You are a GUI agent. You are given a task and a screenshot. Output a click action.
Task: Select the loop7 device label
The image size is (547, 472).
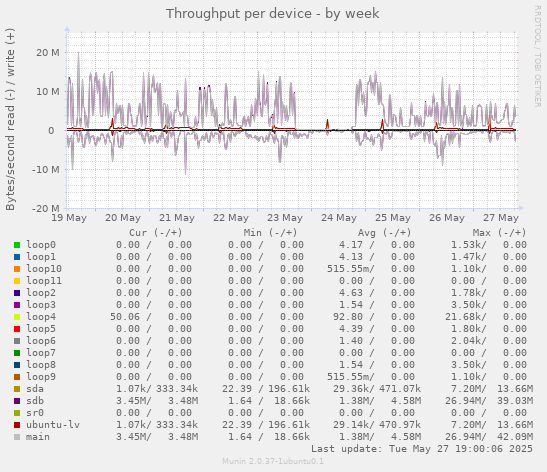pyautogui.click(x=41, y=353)
